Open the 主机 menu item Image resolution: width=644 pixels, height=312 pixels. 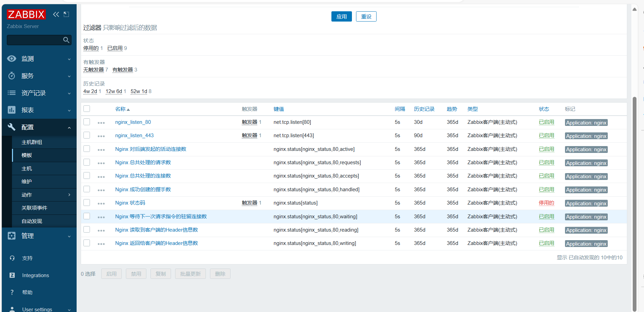tap(44, 168)
